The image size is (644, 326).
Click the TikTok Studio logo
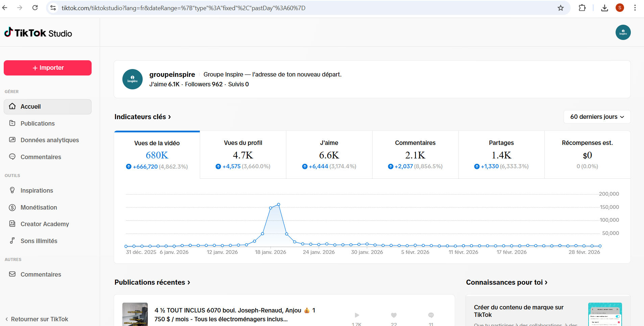coord(38,33)
